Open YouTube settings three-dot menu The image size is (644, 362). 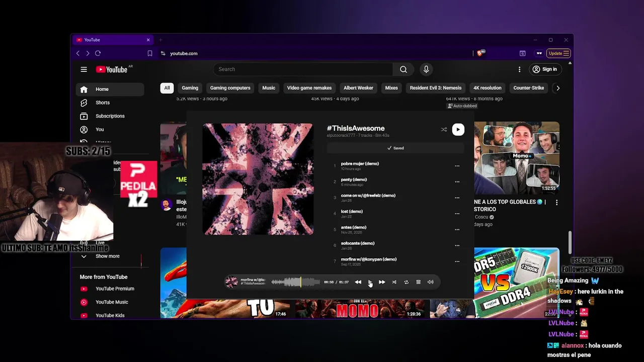click(519, 69)
